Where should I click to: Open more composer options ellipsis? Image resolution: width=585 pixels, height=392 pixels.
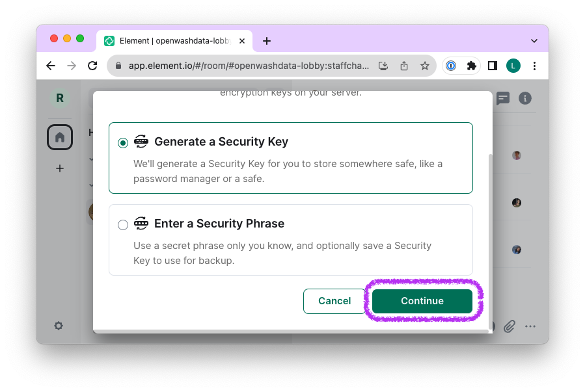coord(530,326)
